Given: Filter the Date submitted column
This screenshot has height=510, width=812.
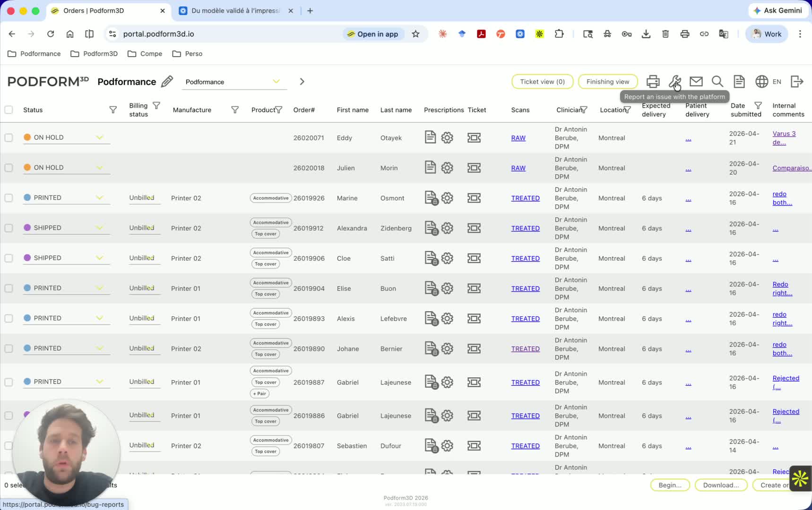Looking at the screenshot, I should click(758, 105).
